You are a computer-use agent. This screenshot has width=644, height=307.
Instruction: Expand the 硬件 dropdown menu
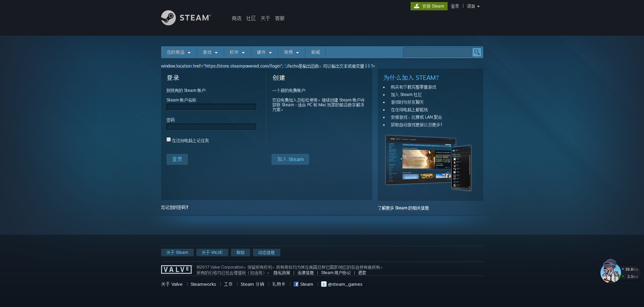click(264, 52)
